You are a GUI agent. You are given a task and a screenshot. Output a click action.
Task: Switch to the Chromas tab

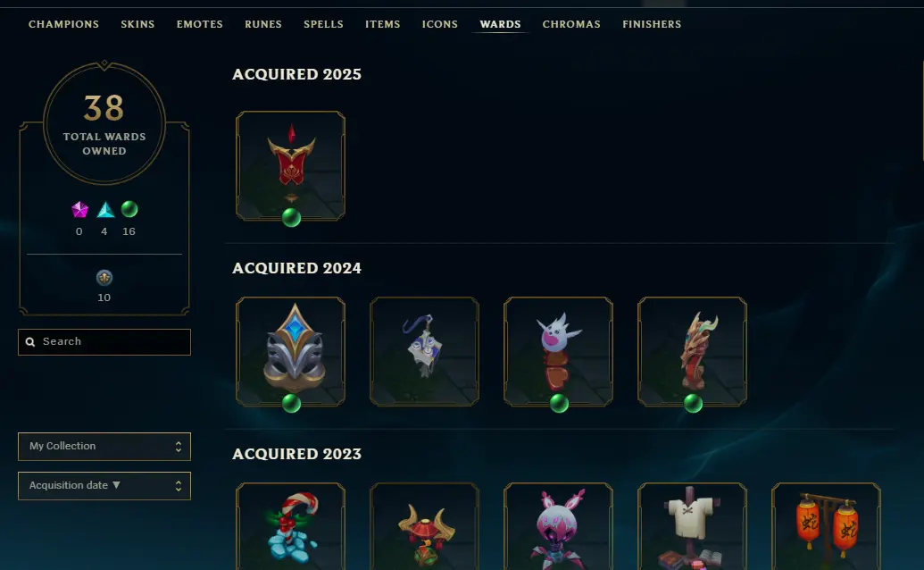click(571, 24)
